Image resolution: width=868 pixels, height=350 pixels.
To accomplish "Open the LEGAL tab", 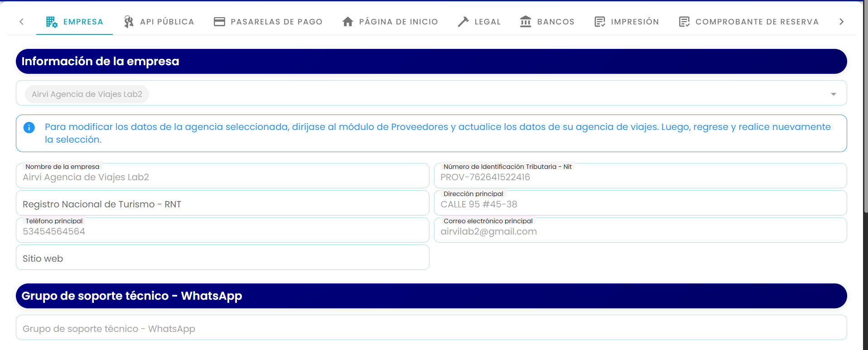I will click(x=479, y=22).
